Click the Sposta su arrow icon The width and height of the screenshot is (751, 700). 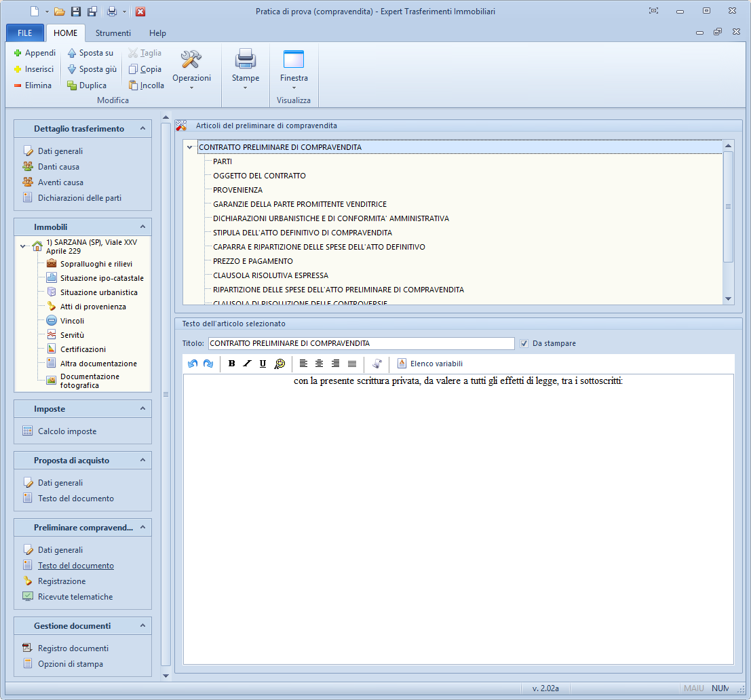tap(72, 53)
